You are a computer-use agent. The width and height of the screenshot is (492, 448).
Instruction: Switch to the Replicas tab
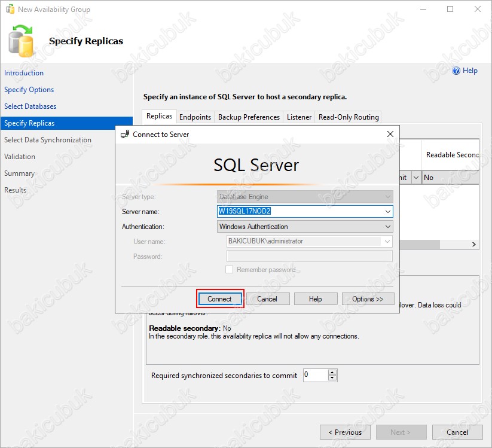pos(159,116)
